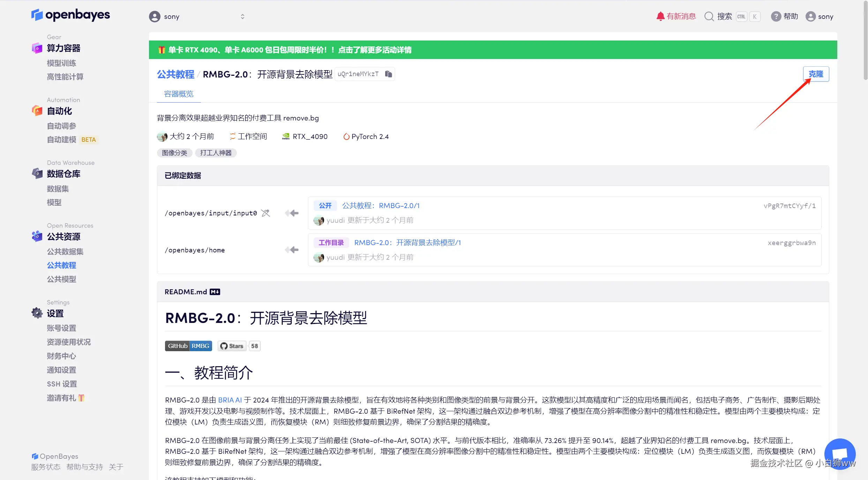The height and width of the screenshot is (480, 868).
Task: Copy the container ID uQr1neMYkzT
Action: (x=388, y=74)
